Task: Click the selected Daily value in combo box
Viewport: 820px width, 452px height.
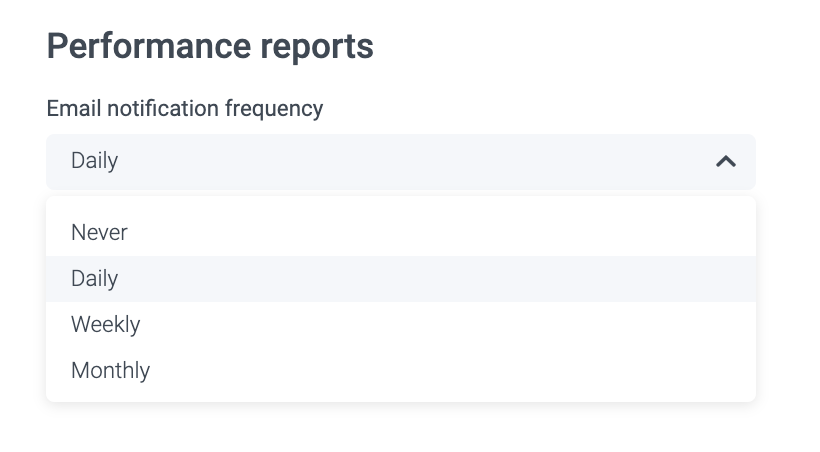Action: coord(95,161)
